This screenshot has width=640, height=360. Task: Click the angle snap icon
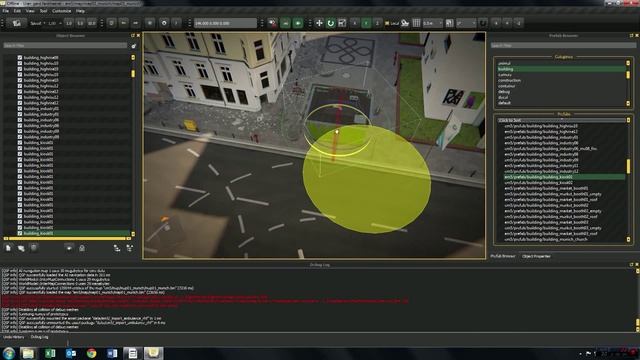(449, 23)
